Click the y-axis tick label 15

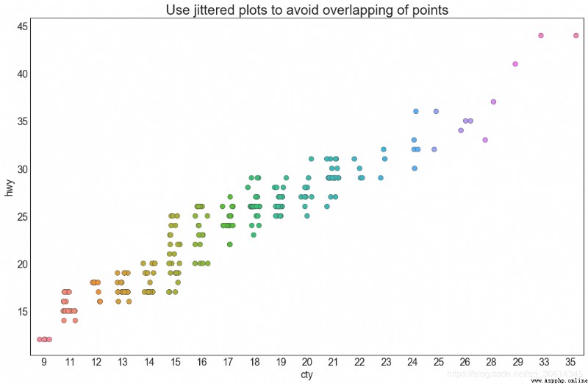pyautogui.click(x=23, y=312)
